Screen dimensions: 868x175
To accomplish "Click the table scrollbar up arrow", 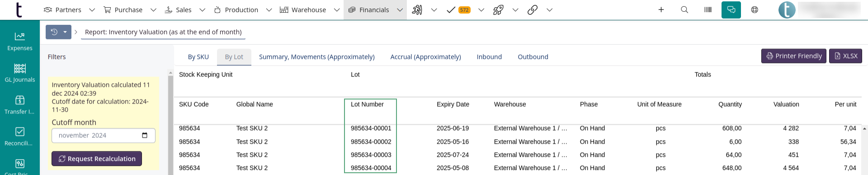I will coord(864,129).
